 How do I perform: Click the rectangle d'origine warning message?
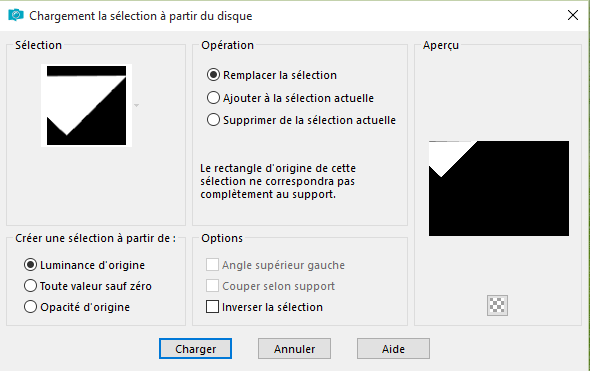point(278,181)
